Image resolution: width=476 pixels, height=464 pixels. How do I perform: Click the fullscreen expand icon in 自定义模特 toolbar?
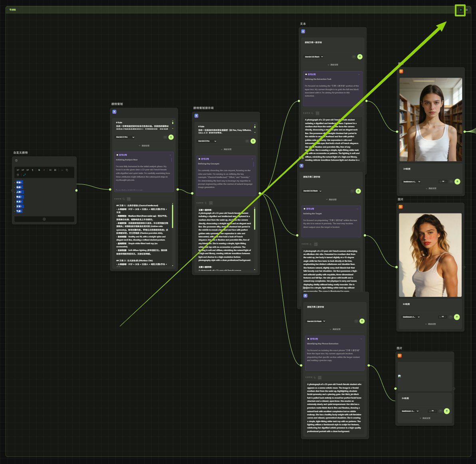(x=24, y=175)
